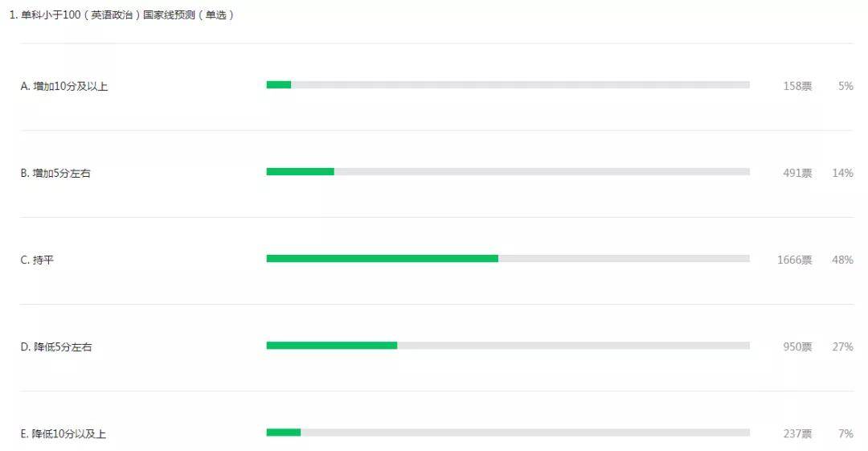This screenshot has height=451, width=868.
Task: Click the green progress bar for option D
Action: [331, 346]
